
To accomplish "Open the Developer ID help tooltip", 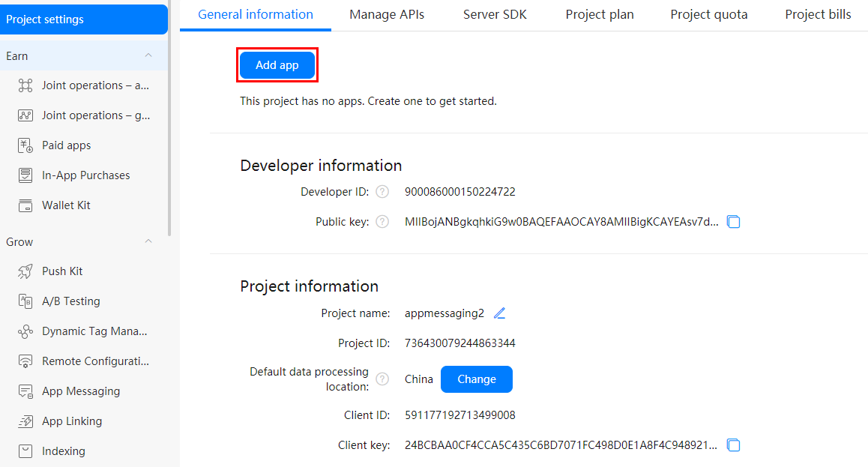I will 382,191.
